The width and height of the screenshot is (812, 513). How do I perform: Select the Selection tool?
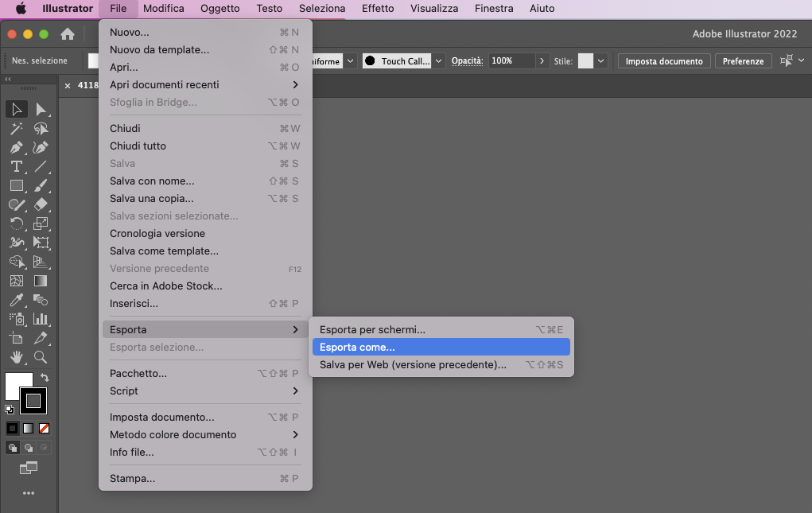tap(16, 109)
